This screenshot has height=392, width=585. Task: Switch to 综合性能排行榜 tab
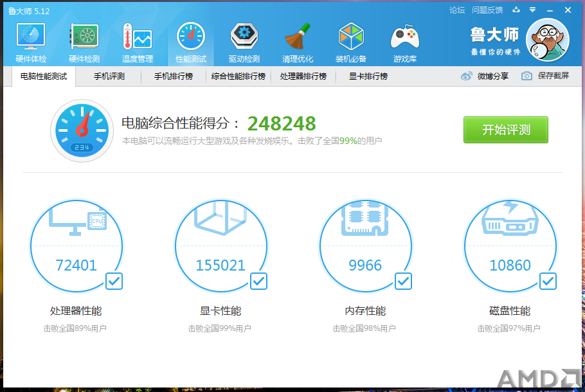point(239,76)
